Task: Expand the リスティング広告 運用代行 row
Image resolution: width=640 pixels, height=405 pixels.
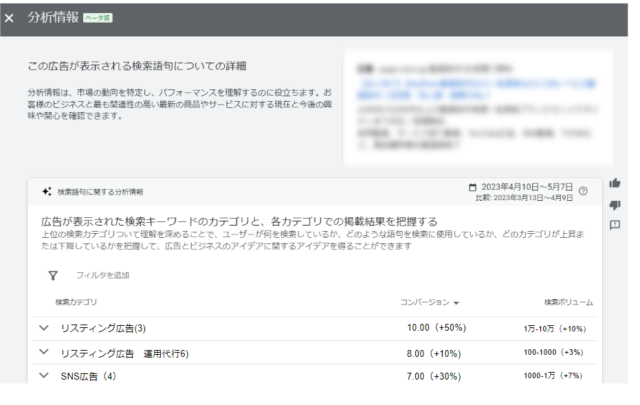Action: (x=43, y=352)
